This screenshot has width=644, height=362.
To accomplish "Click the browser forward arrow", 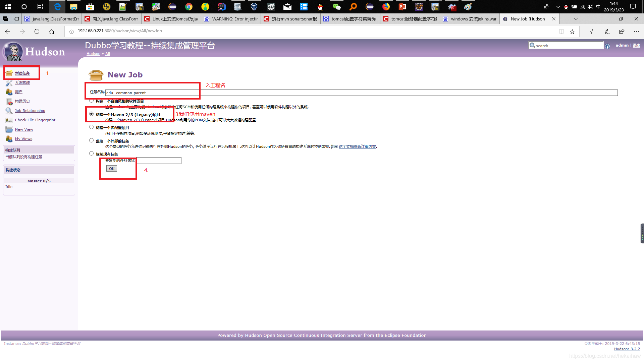I will (22, 32).
